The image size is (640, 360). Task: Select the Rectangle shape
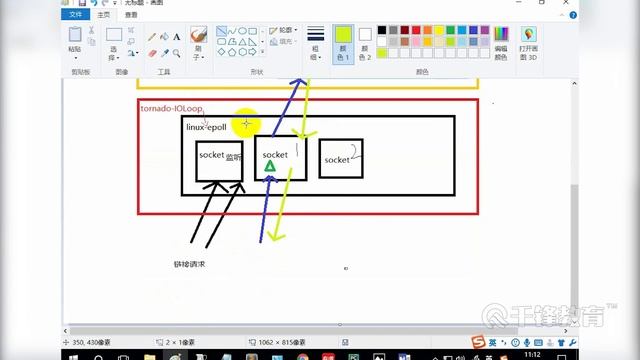pyautogui.click(x=253, y=31)
